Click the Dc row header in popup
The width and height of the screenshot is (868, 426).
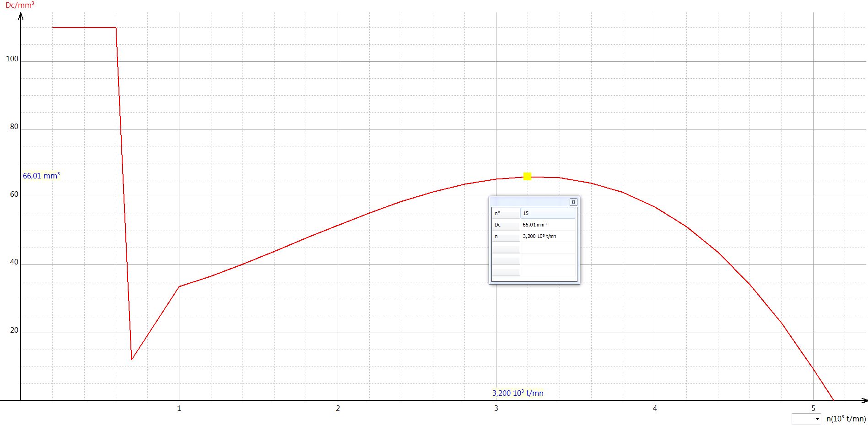(x=506, y=225)
